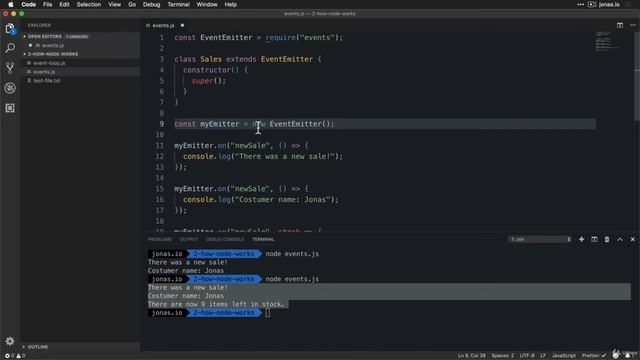This screenshot has height=360, width=640.
Task: Click the Ln 9, Col 38 cursor position
Action: coord(471,356)
